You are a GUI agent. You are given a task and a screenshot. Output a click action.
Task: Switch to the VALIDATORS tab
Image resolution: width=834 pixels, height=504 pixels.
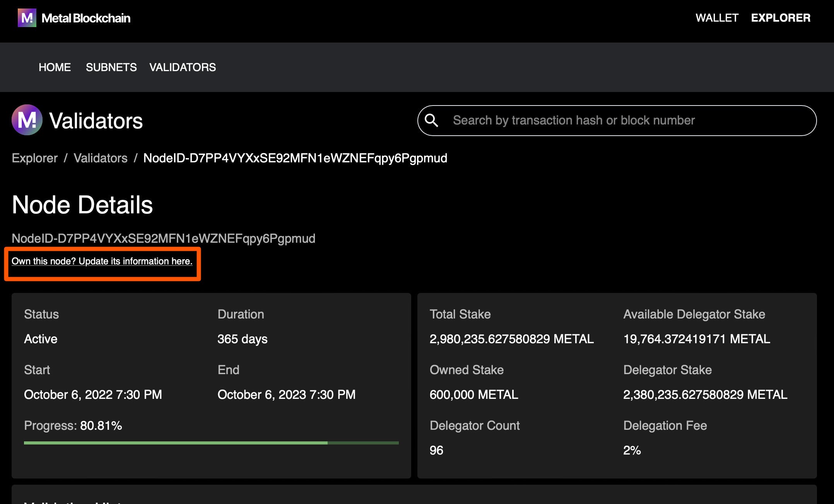point(182,67)
